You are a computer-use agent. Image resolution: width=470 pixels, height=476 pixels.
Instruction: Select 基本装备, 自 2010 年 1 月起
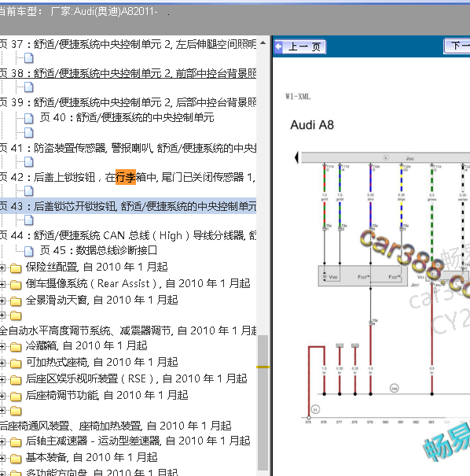tap(92, 457)
